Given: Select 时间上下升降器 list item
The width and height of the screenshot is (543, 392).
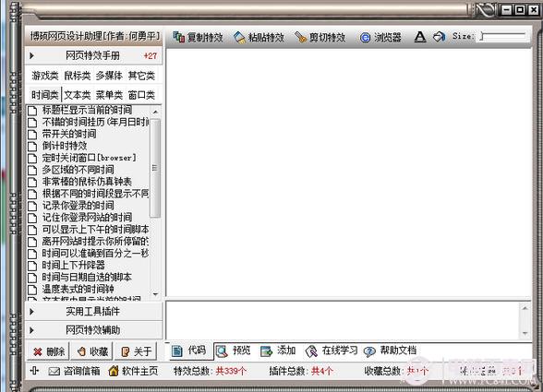Looking at the screenshot, I should pos(74,265).
